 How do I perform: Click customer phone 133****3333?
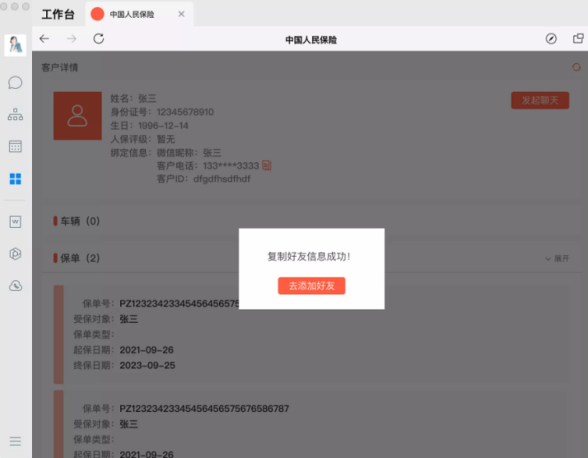point(231,166)
